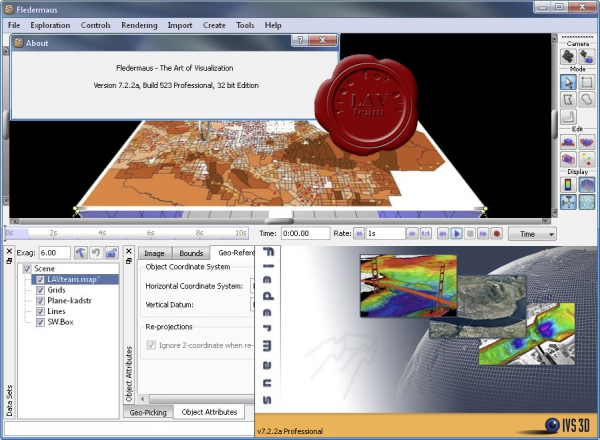Select the L-shaped corner mode tool
This screenshot has height=440, width=600.
568,117
